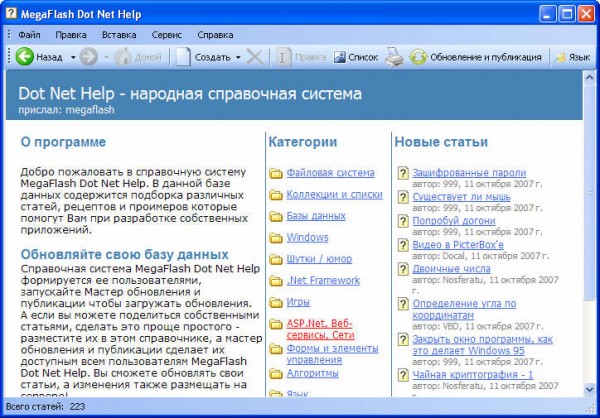Open the dropdown arrow next to Назад
The image size is (600, 418).
click(x=73, y=57)
